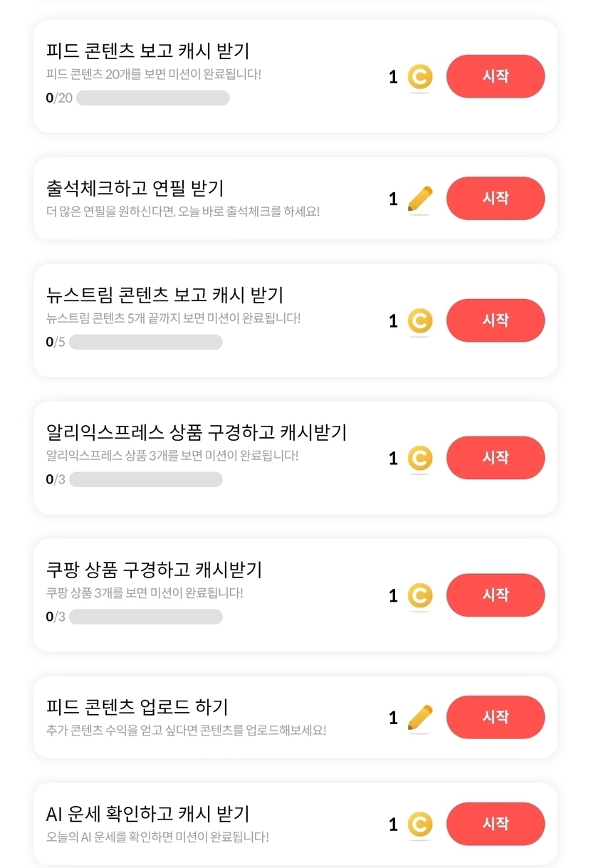This screenshot has height=868, width=591.
Task: Click the pencil icon for 피드 콘텐츠 업로드 mission
Action: coord(419,718)
